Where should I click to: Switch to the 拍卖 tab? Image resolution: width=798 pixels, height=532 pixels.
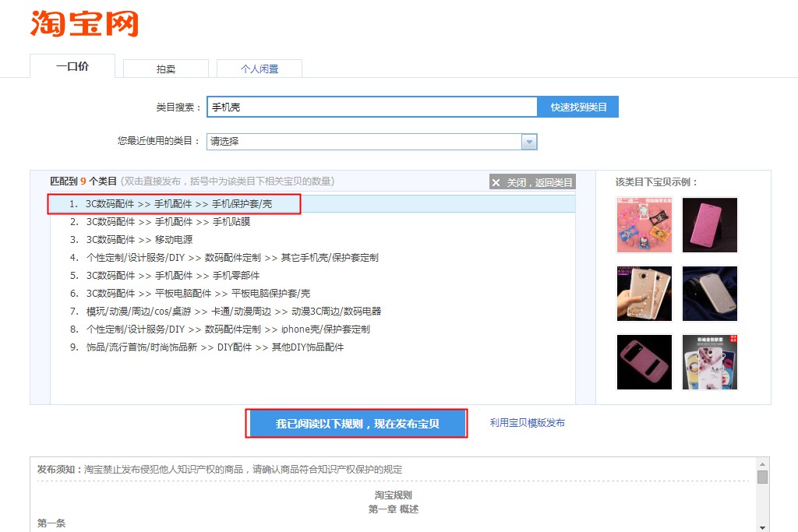point(166,69)
